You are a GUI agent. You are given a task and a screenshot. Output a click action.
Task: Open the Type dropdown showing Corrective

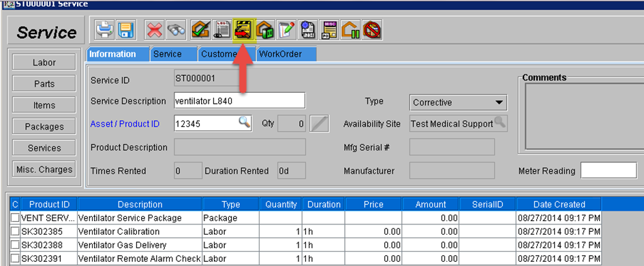(459, 102)
